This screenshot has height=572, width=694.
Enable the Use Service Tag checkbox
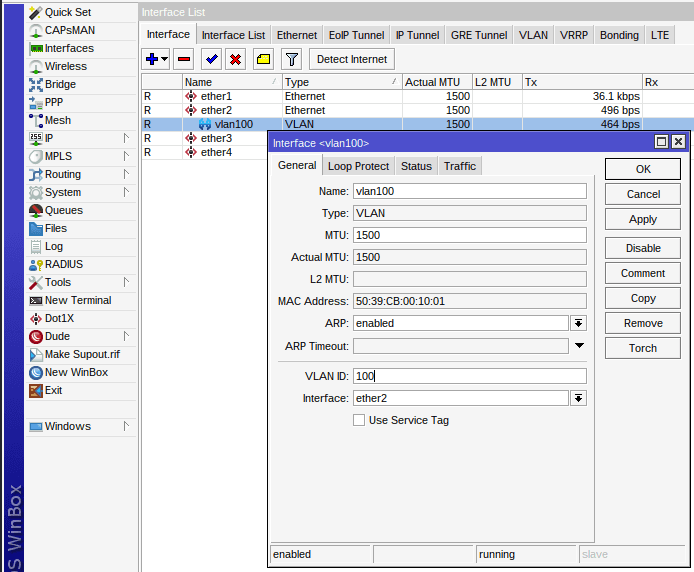pos(359,420)
